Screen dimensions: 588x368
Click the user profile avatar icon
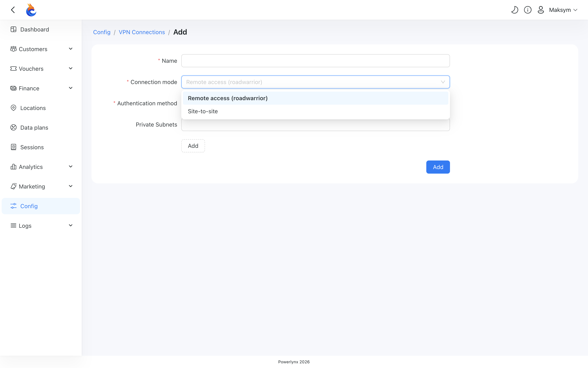(541, 10)
